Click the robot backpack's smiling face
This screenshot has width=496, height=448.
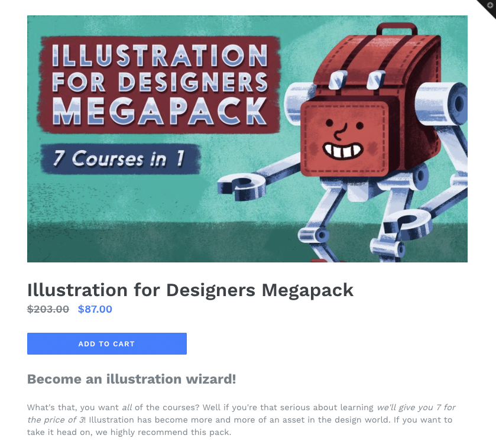(x=344, y=138)
